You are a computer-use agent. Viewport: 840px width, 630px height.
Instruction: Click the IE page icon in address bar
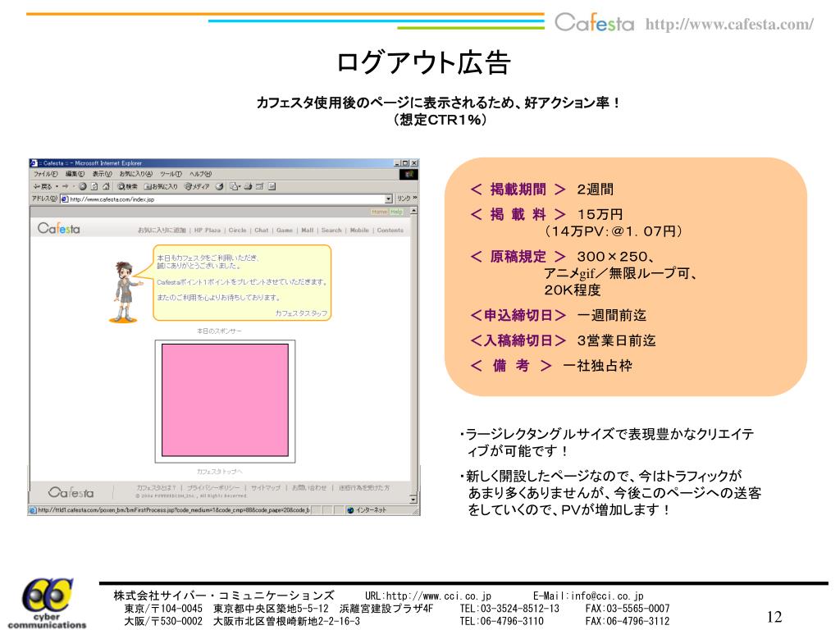tap(64, 199)
